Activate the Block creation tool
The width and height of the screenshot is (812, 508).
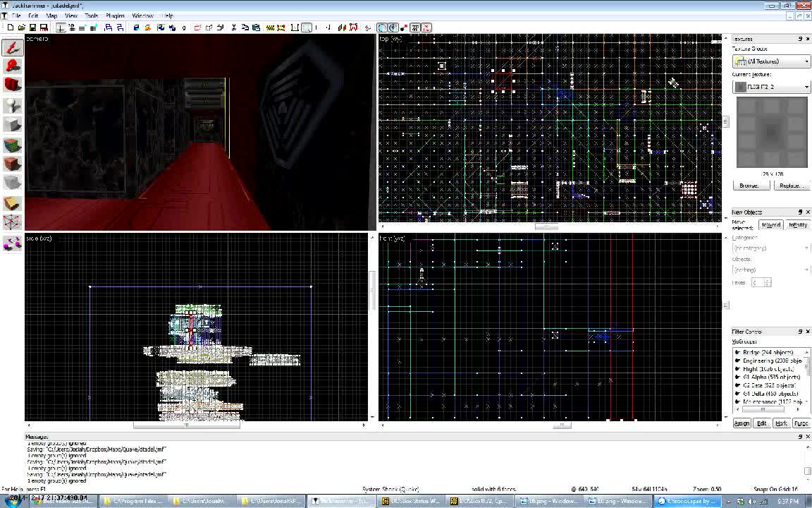tap(11, 125)
